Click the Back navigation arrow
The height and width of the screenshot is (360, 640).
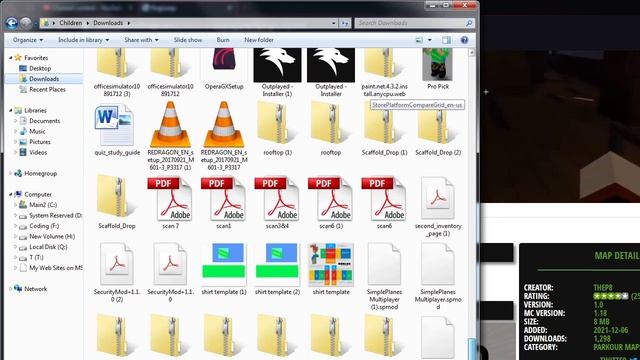click(x=11, y=23)
